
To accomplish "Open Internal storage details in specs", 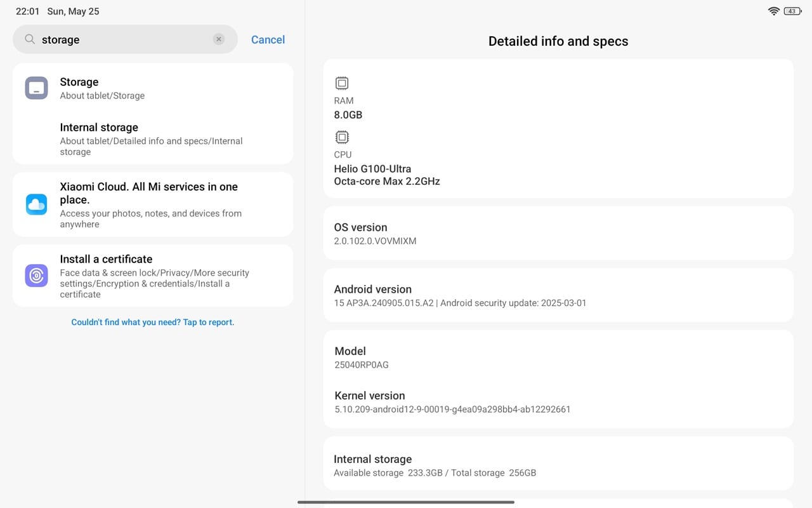I will click(558, 465).
